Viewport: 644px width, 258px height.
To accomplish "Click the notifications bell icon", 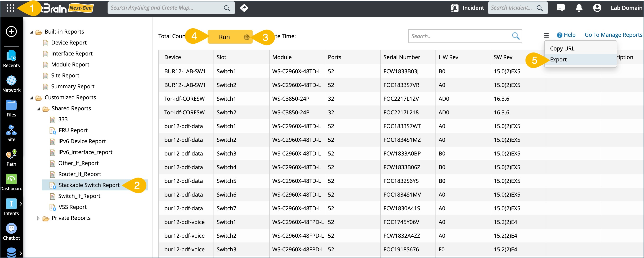I will pos(579,8).
